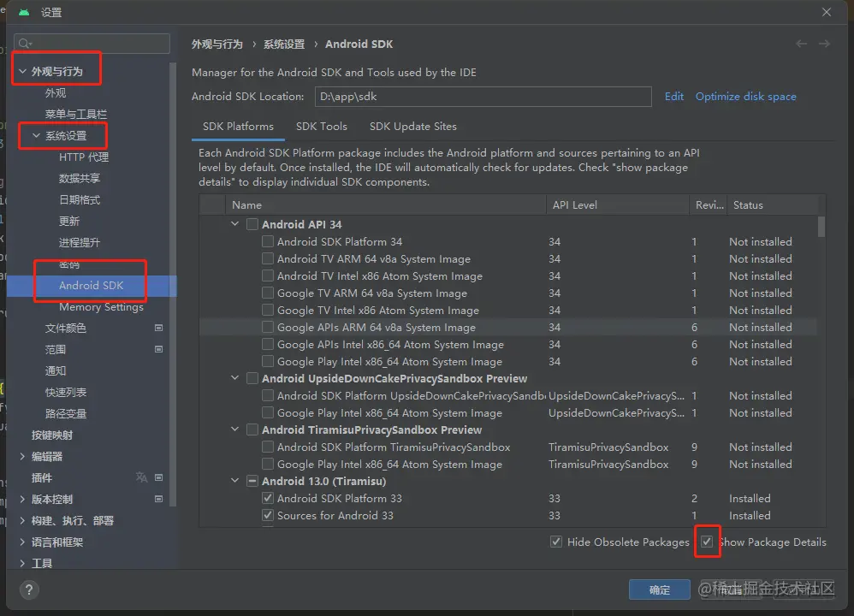This screenshot has height=616, width=854.
Task: Collapse TiramisuPrivacySandbox Preview group
Action: [x=234, y=429]
